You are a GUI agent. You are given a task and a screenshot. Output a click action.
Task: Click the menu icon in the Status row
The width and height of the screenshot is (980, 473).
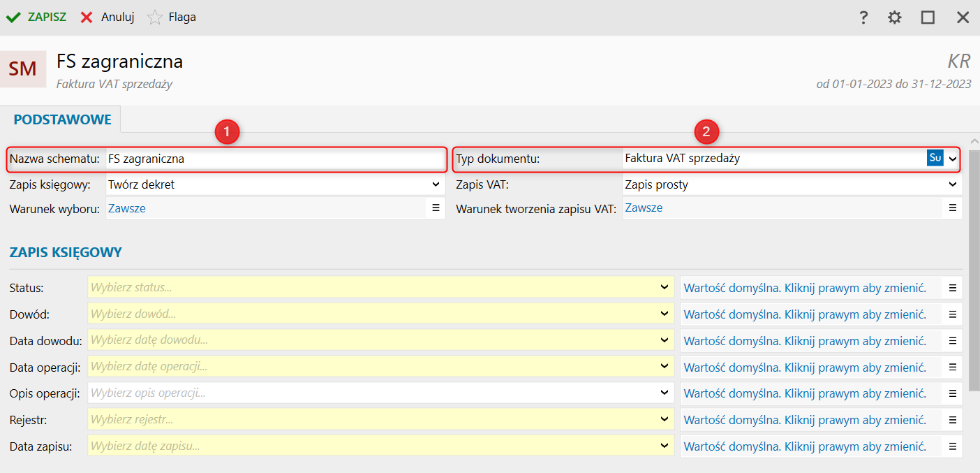[952, 288]
